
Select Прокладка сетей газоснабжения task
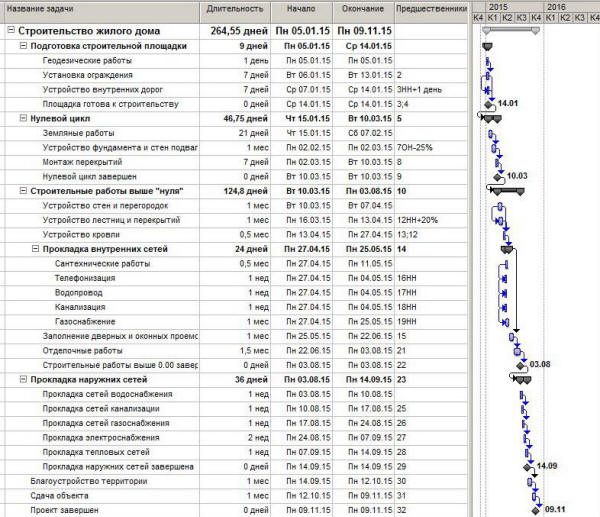point(106,423)
